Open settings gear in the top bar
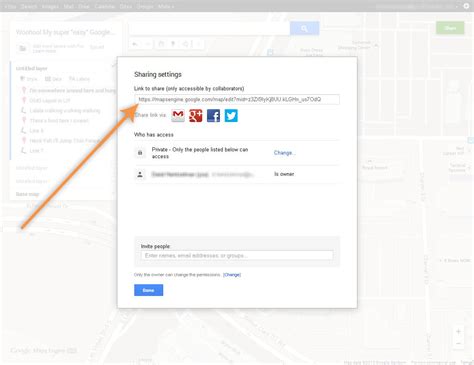This screenshot has height=365, width=474. pyautogui.click(x=466, y=6)
